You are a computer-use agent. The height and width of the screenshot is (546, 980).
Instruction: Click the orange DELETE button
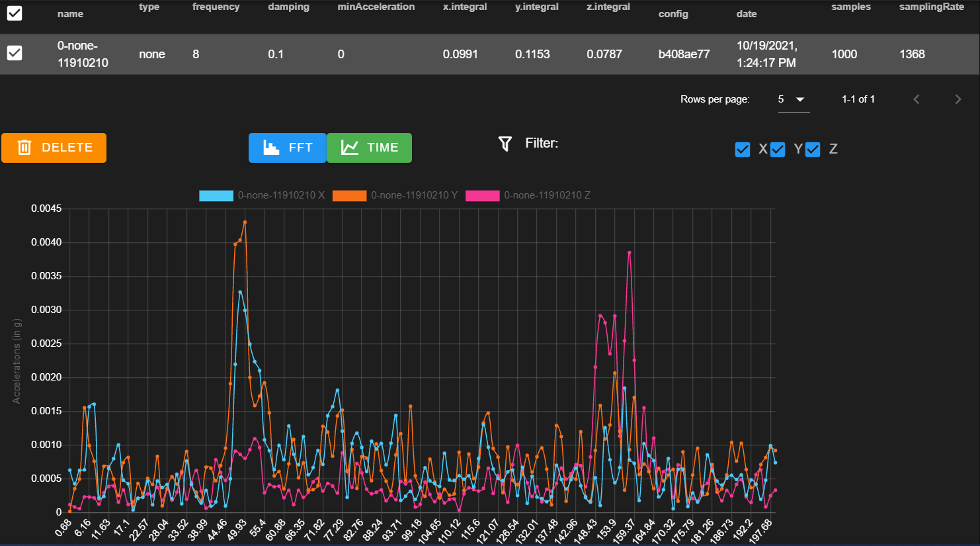tap(54, 148)
